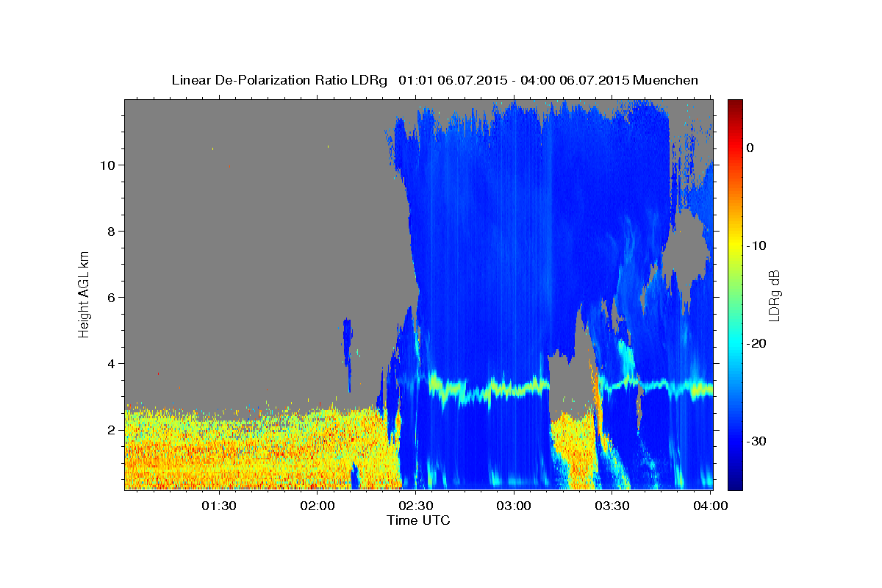Viewport: 882px width, 588px height.
Task: Click the colorbar tick label -10
Action: click(x=757, y=245)
